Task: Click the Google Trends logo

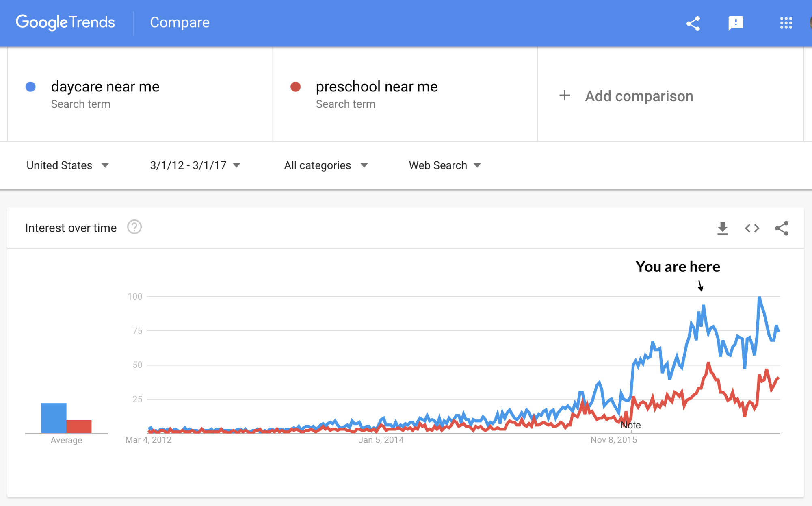Action: [x=65, y=22]
